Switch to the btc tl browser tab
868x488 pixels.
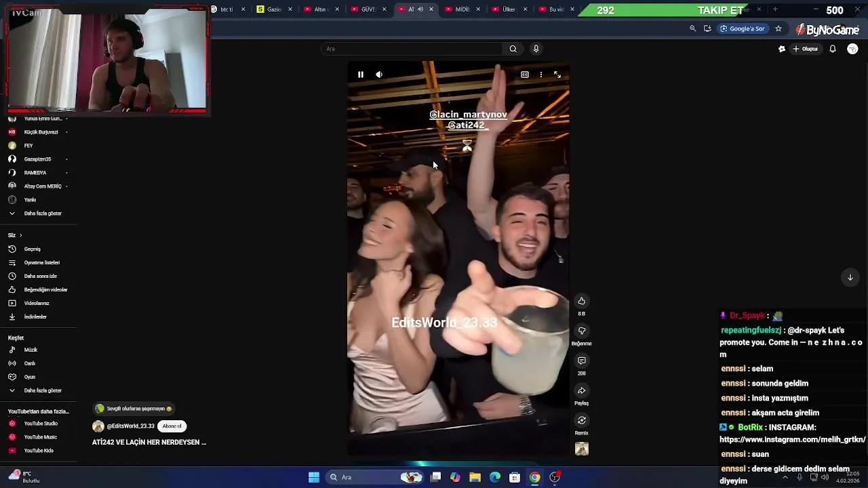[x=227, y=9]
